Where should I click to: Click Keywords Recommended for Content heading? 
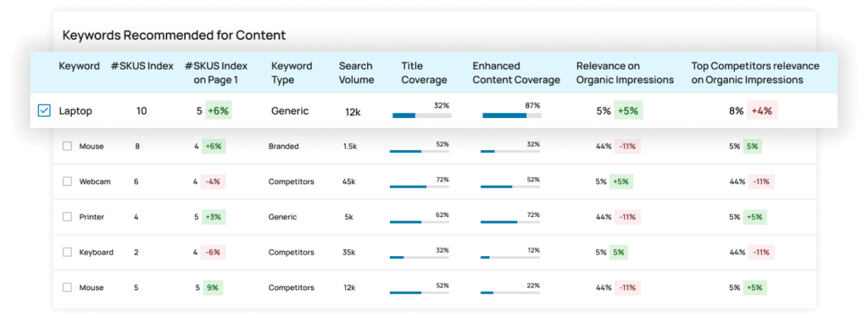coord(175,36)
